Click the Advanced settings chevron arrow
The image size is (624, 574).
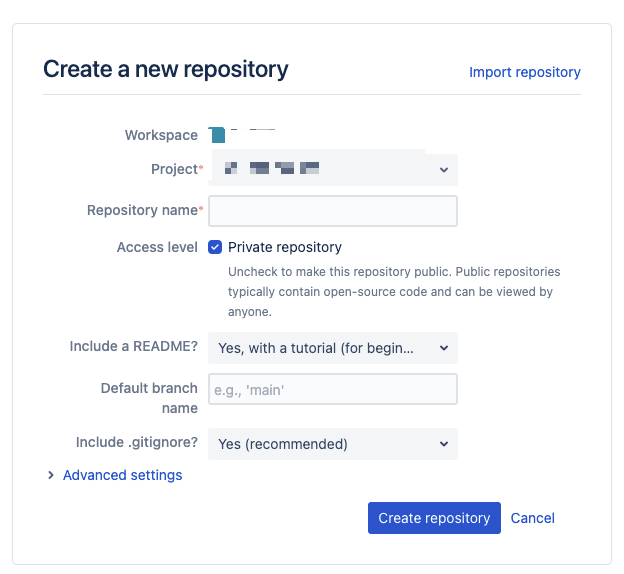(51, 475)
